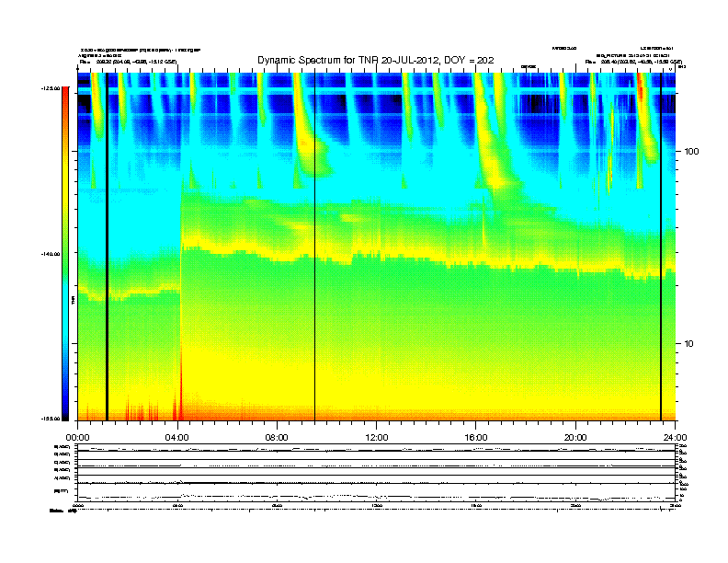Click the thick black vertical line near 01:00

(107, 247)
